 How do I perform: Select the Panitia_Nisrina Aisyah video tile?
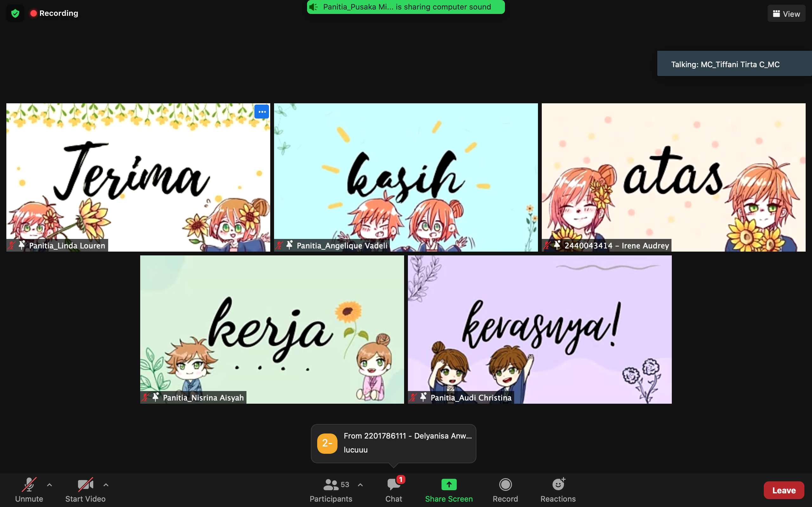(x=272, y=329)
